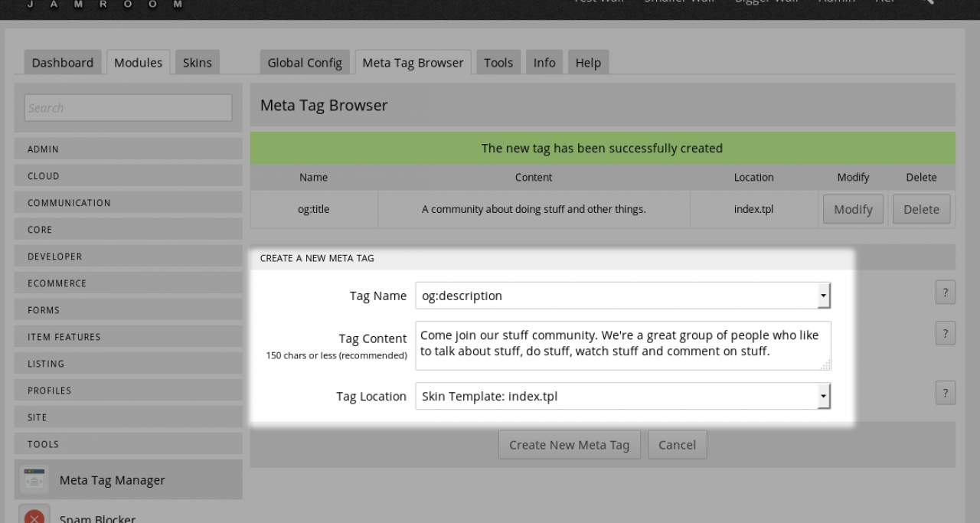This screenshot has height=523, width=980.
Task: Expand the DEVELOPER module category
Action: tap(128, 257)
